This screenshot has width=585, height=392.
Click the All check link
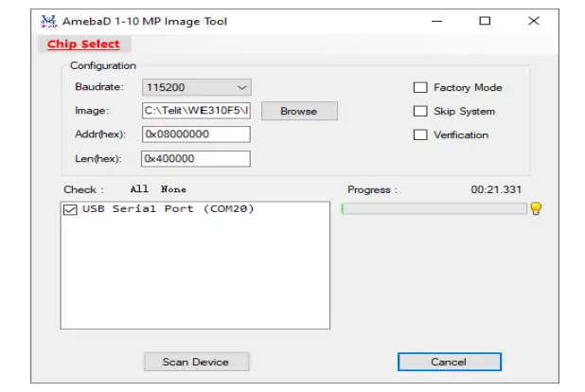pos(139,189)
